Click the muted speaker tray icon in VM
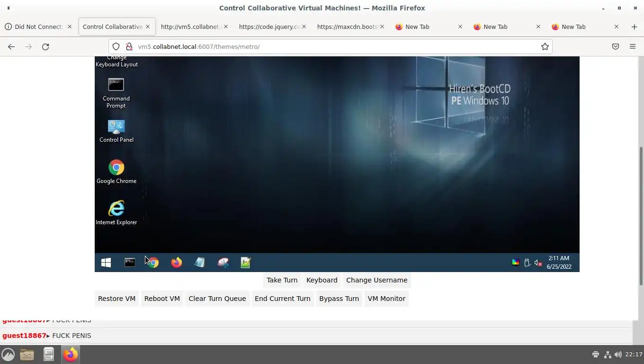This screenshot has width=644, height=364. pyautogui.click(x=538, y=263)
